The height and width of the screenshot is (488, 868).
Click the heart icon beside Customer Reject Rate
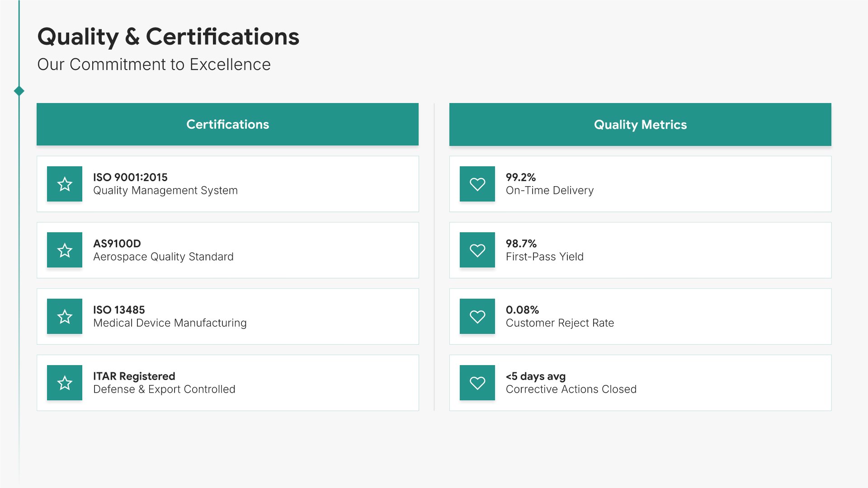(477, 316)
